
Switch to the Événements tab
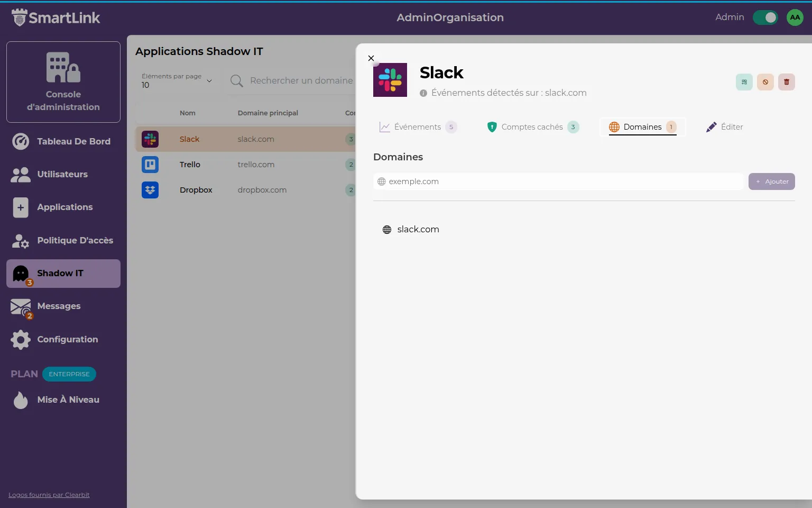(x=417, y=127)
